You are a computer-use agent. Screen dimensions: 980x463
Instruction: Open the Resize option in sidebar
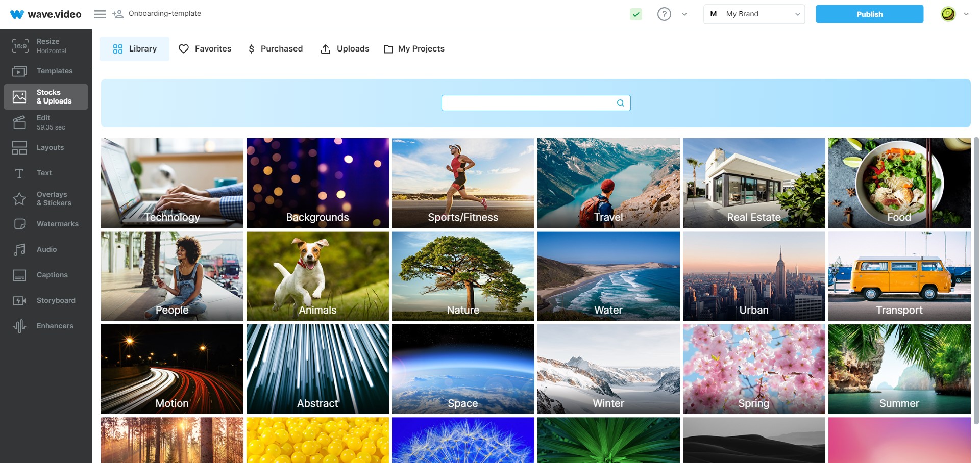(x=46, y=46)
